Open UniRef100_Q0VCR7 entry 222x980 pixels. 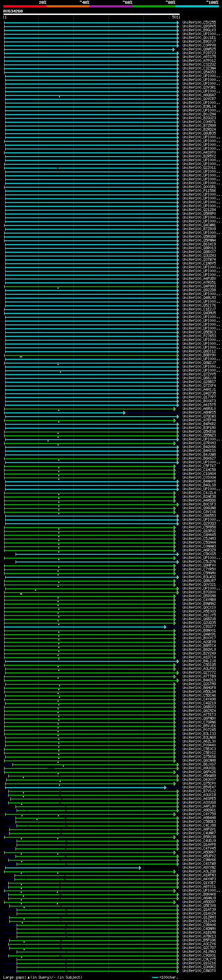[199, 99]
